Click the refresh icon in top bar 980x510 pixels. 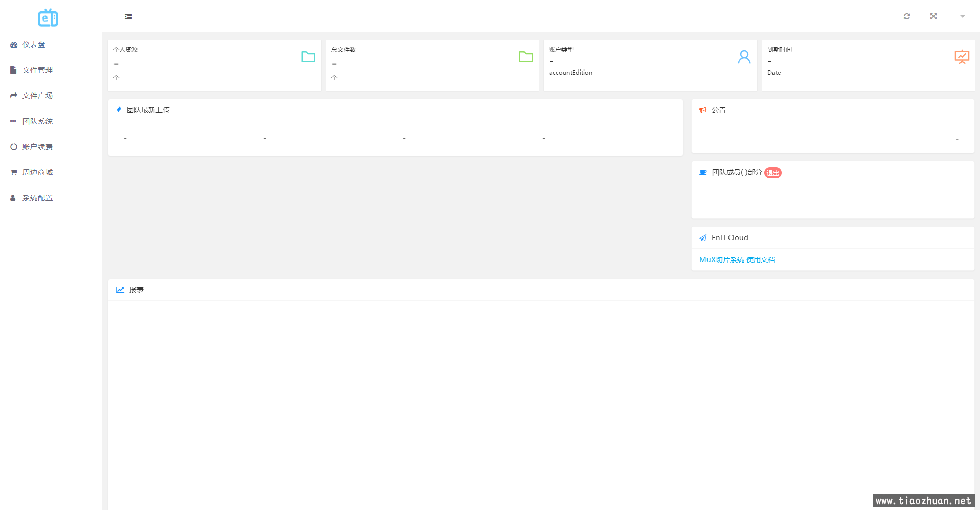[x=906, y=16]
